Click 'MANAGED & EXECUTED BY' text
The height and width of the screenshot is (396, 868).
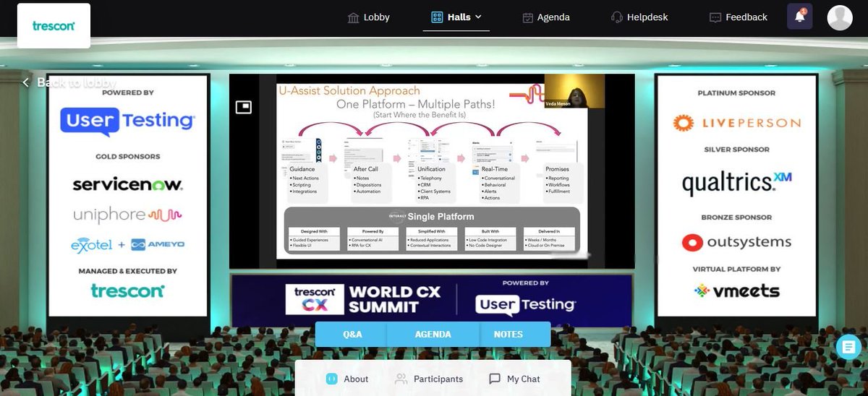point(127,271)
